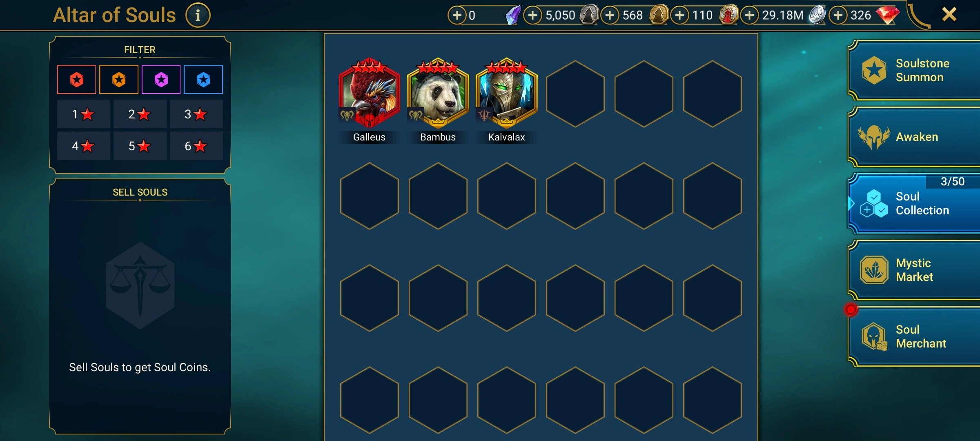The height and width of the screenshot is (441, 980).
Task: Toggle the blue rare rarity filter
Action: 203,80
